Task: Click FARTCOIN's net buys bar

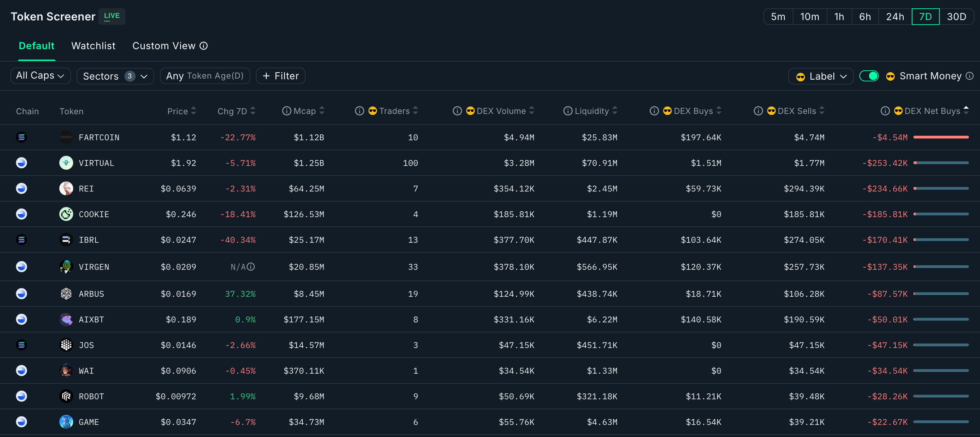Action: pos(940,137)
